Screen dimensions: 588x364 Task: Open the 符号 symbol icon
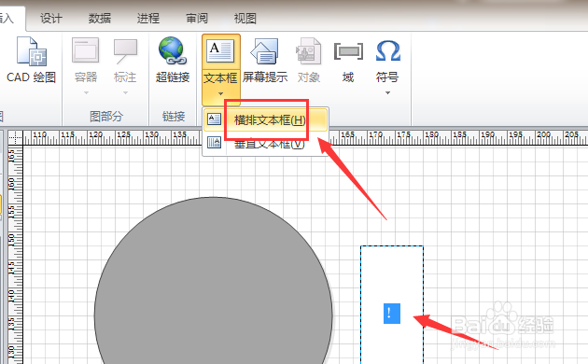(x=387, y=51)
